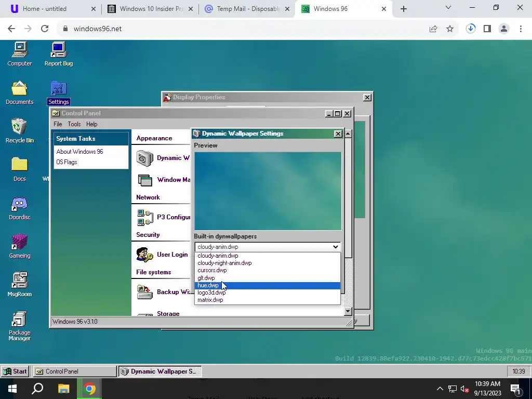
Task: Open the Package Manager shortcut
Action: click(19, 326)
